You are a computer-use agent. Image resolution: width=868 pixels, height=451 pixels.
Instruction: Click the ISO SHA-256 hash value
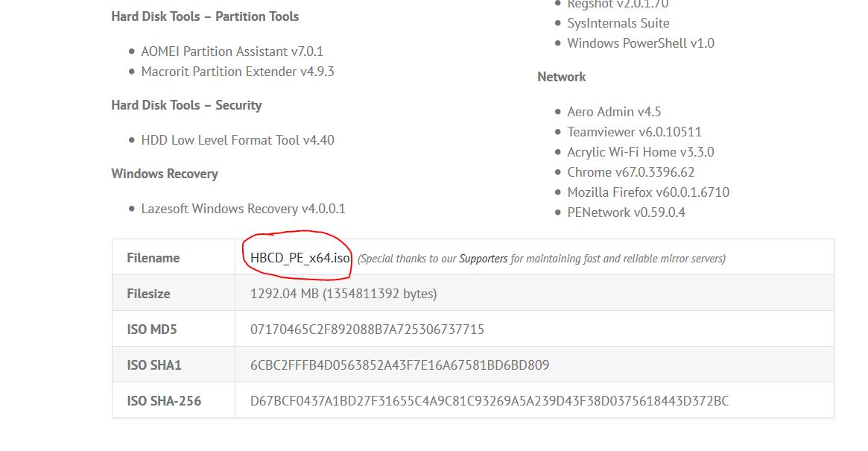coord(490,401)
